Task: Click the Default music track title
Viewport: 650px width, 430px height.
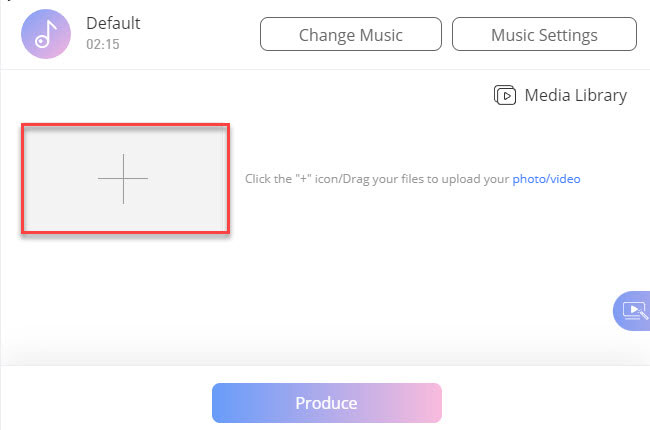Action: [113, 23]
